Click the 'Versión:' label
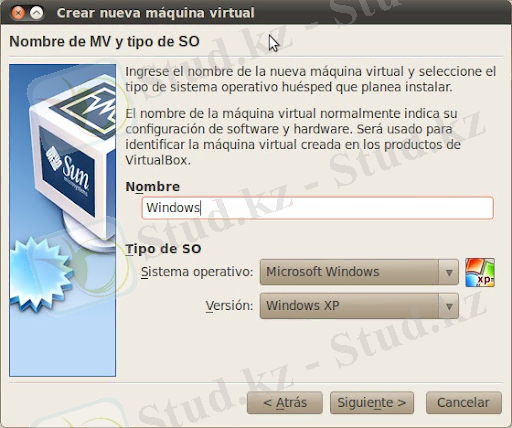The image size is (512, 428). [229, 306]
